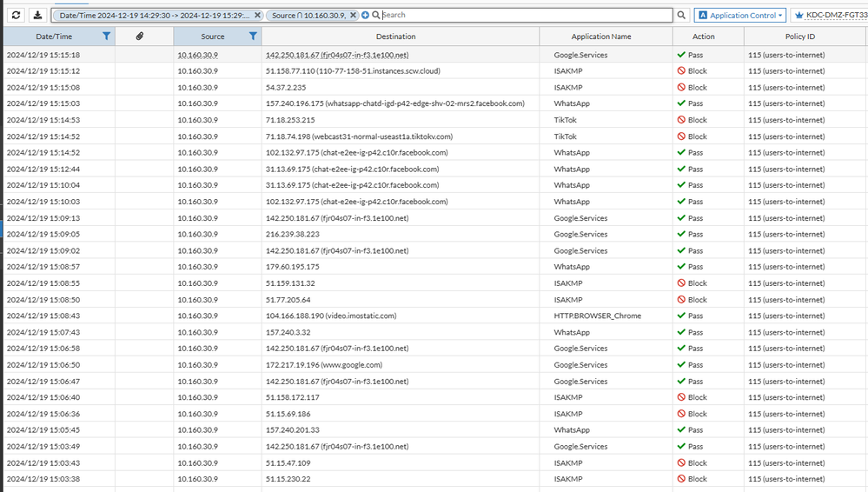868x492 pixels.
Task: Click the Pass checkmark in 15:05:45 row
Action: click(x=681, y=430)
